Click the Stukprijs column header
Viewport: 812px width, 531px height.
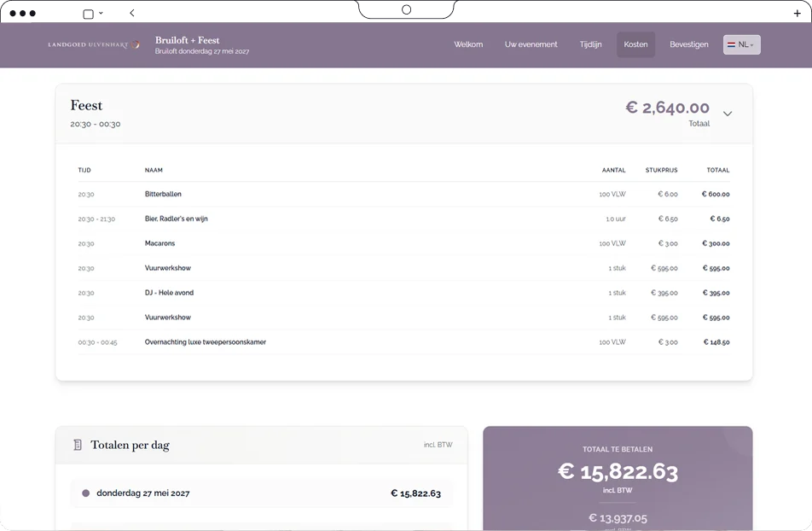(x=661, y=170)
